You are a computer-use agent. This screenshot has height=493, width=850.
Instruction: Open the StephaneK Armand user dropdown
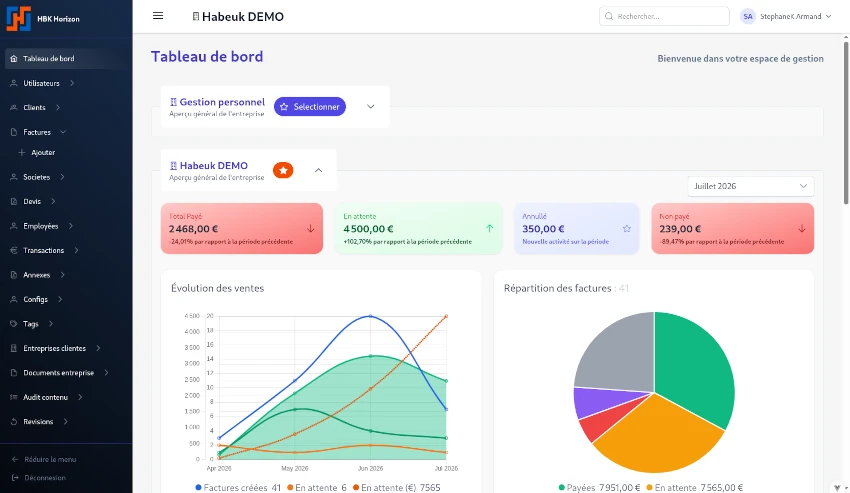pos(786,16)
